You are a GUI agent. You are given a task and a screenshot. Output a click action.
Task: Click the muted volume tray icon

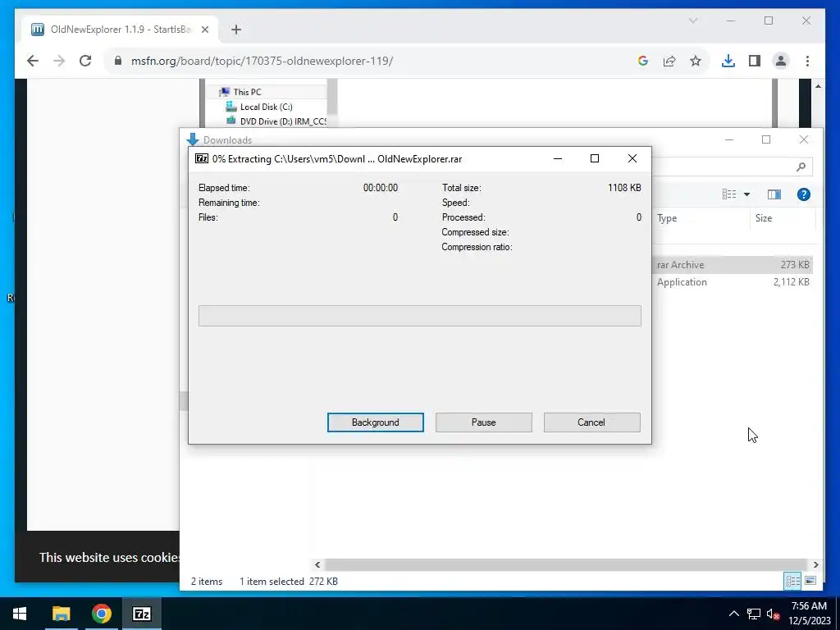pos(773,614)
